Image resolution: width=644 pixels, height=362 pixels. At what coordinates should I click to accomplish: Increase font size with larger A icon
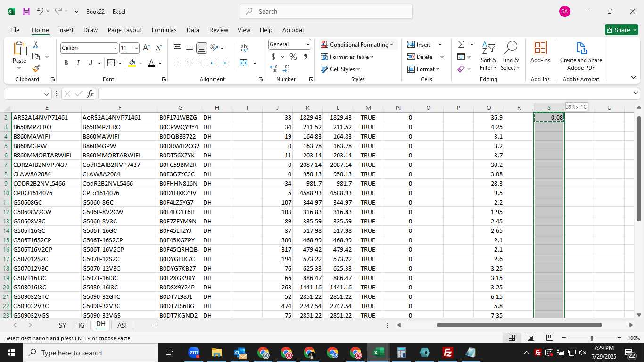146,48
